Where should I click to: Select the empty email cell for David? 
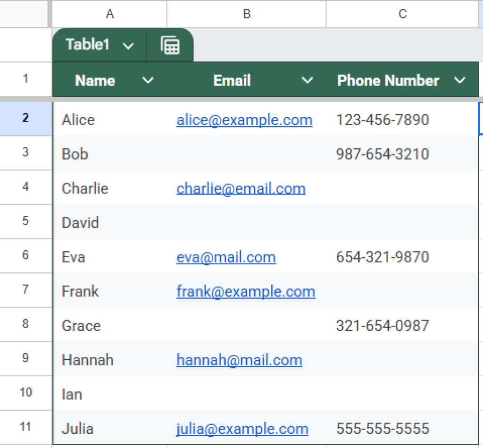tap(246, 222)
